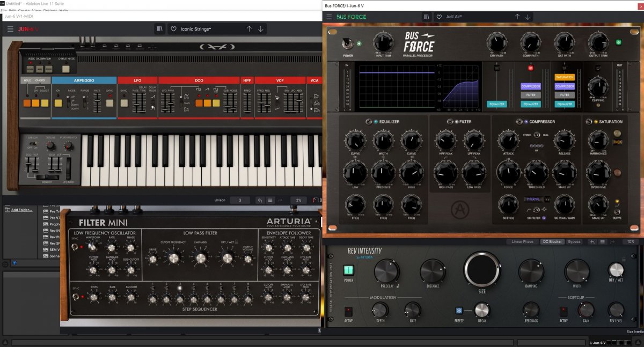Click the dry/wet lock icon in Rev Intensity
This screenshot has height=347, width=644.
tap(624, 259)
